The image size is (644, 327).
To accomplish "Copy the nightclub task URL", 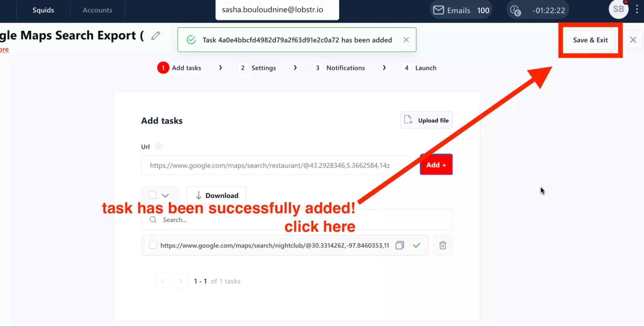I will pos(399,245).
